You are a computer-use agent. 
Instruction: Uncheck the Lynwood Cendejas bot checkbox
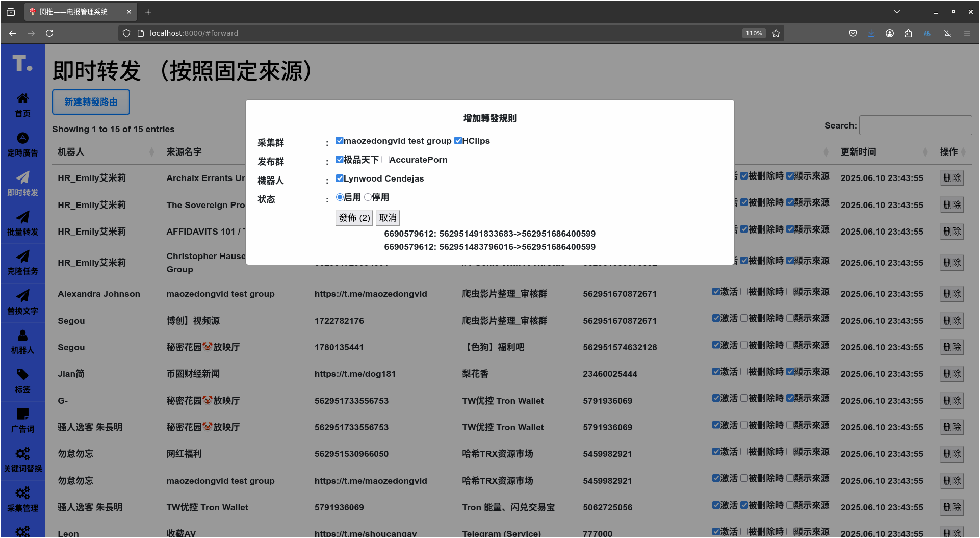(340, 178)
